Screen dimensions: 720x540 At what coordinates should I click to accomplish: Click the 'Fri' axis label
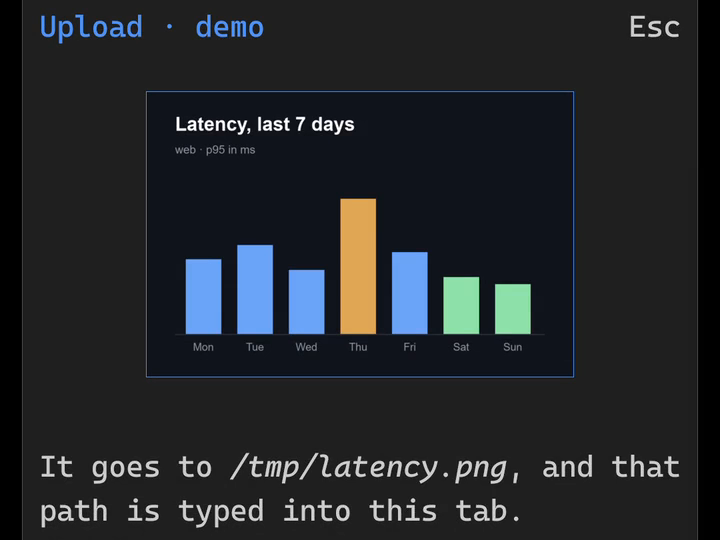[x=410, y=347]
